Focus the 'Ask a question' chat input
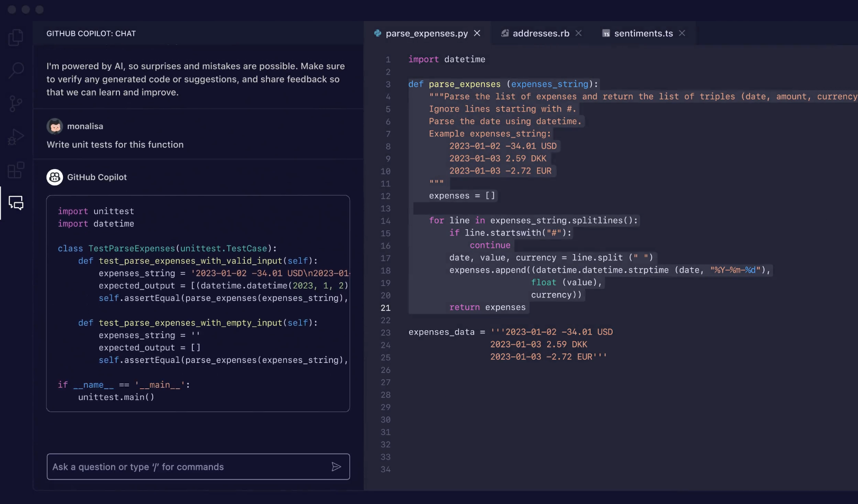Image resolution: width=858 pixels, height=504 pixels. coord(198,466)
